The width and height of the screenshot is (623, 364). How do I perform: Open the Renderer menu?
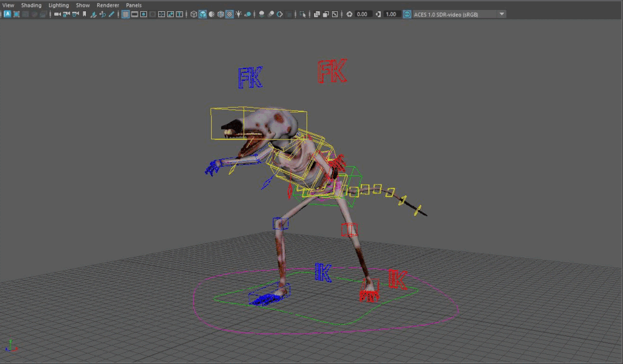[x=108, y=5]
